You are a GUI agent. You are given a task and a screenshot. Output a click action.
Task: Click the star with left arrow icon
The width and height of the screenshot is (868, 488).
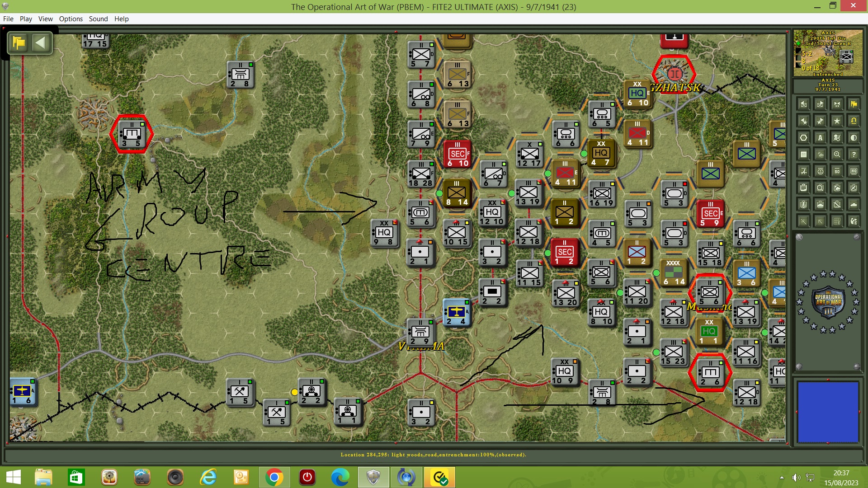[x=803, y=121]
